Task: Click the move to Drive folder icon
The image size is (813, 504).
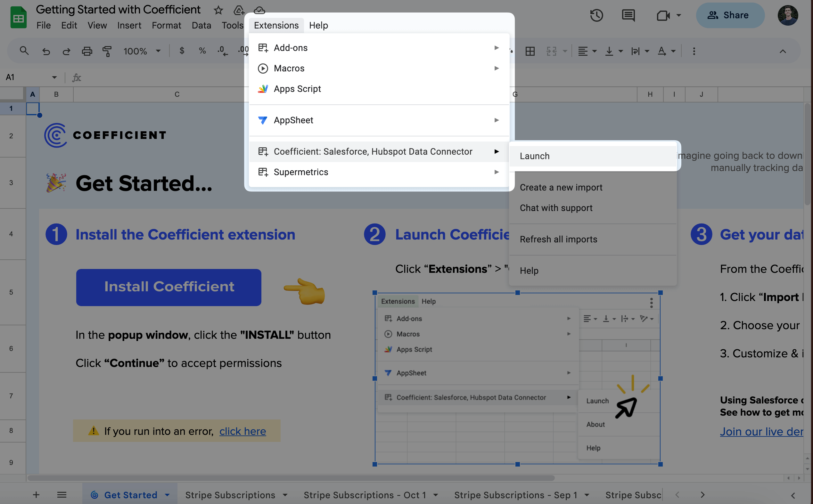Action: pyautogui.click(x=239, y=10)
